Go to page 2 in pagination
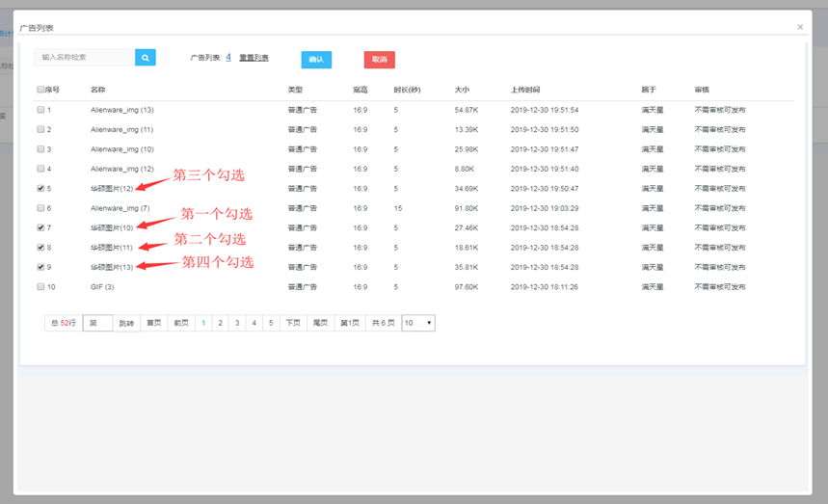The height and width of the screenshot is (504, 828). click(220, 324)
